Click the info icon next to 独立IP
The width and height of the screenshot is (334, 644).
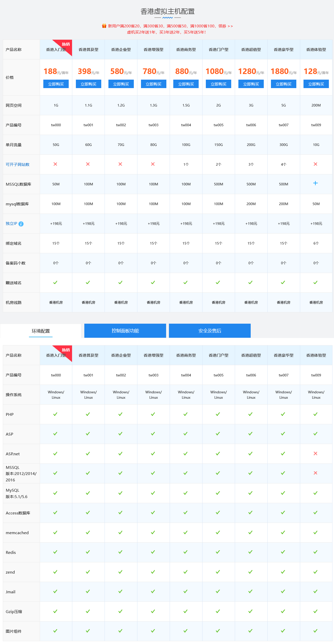[21, 224]
